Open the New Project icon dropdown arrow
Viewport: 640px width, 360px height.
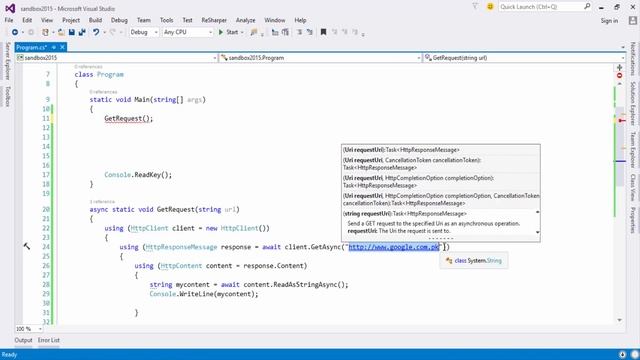[x=53, y=32]
